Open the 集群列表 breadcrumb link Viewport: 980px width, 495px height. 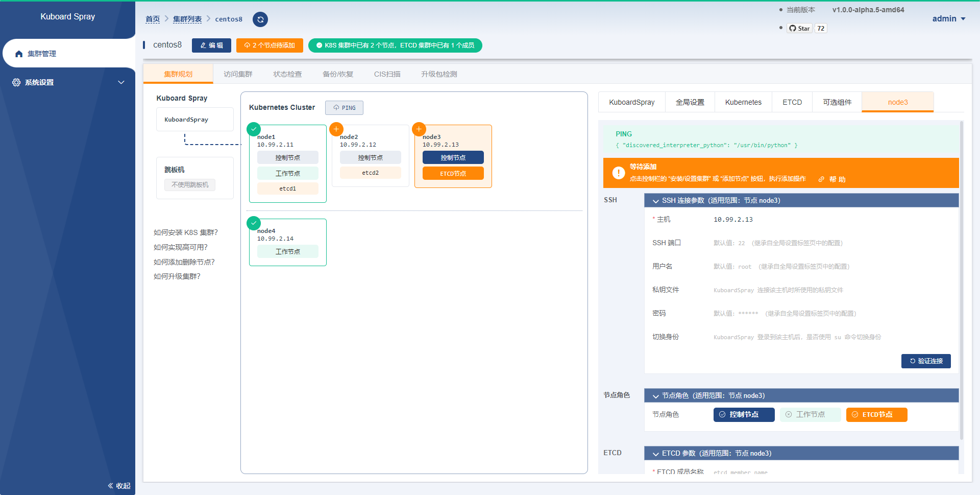187,19
